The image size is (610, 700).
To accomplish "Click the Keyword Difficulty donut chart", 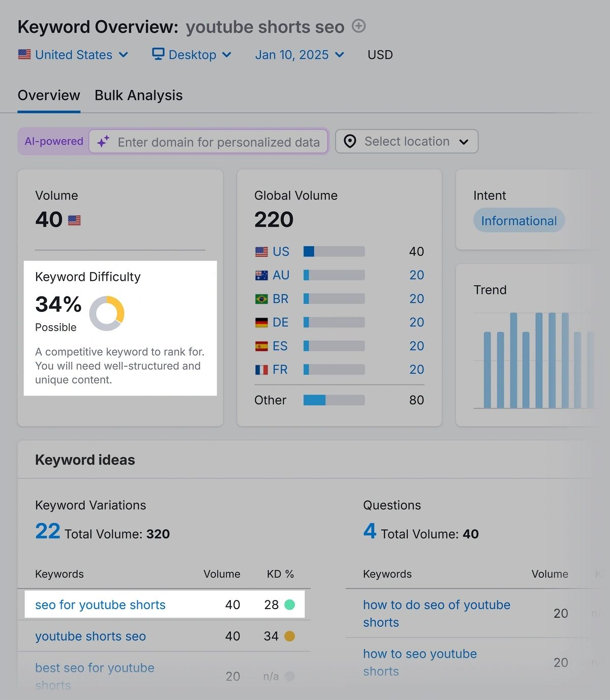I will [107, 313].
